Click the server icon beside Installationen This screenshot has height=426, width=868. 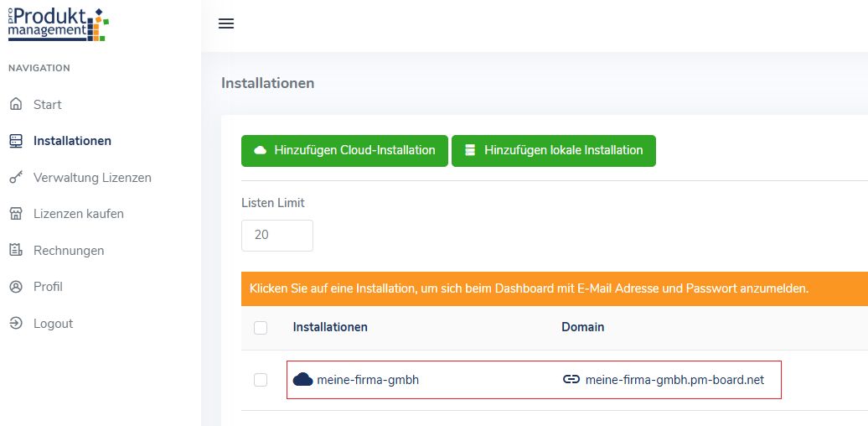click(x=16, y=141)
